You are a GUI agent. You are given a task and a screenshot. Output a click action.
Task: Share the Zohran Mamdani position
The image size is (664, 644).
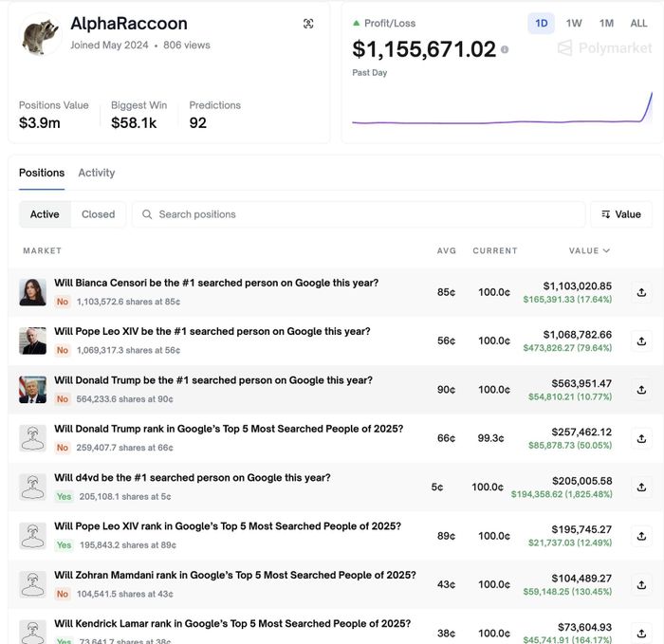click(x=641, y=585)
